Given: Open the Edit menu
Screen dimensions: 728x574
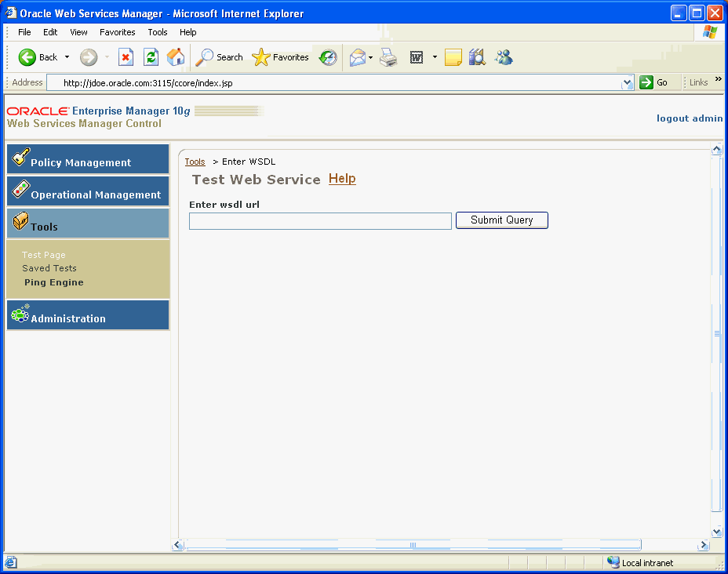Looking at the screenshot, I should 50,32.
